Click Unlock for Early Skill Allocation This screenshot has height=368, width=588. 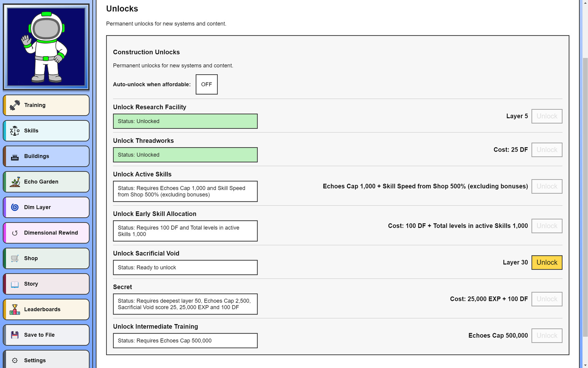[547, 226]
